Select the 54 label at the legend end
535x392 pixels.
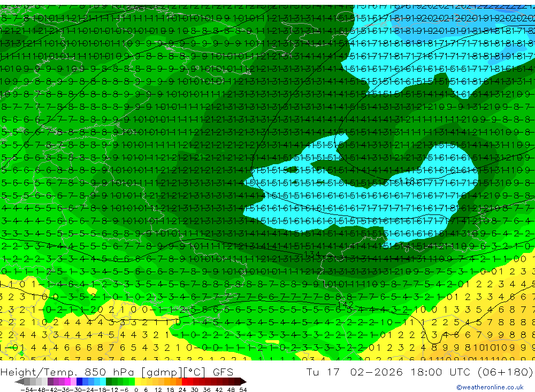243,390
